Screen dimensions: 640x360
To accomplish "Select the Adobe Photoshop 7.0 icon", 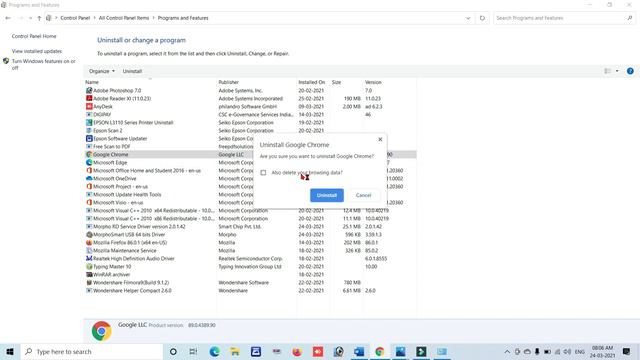I will (89, 90).
